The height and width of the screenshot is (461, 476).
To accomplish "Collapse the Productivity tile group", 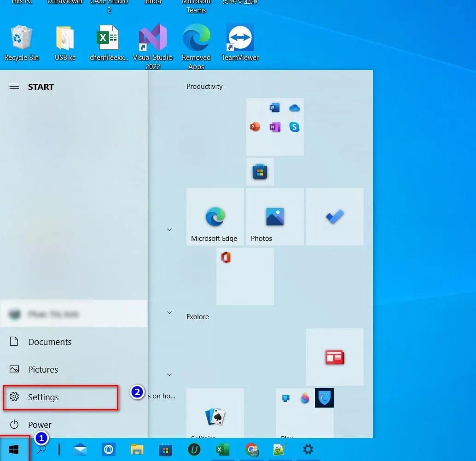I will pos(169,229).
